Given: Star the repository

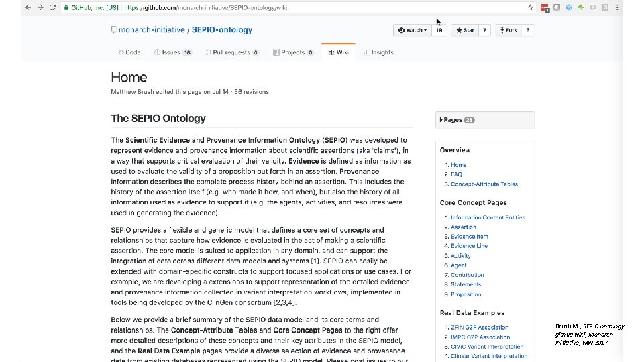Looking at the screenshot, I should click(465, 30).
